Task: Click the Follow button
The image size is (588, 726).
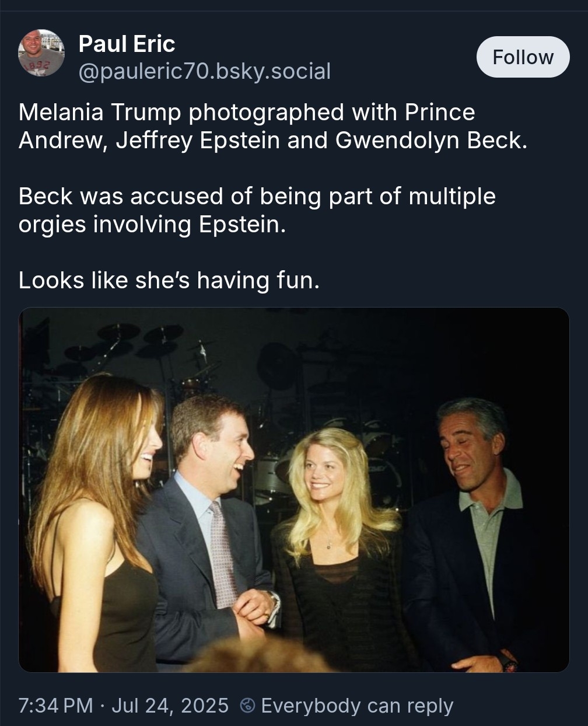Action: click(523, 57)
